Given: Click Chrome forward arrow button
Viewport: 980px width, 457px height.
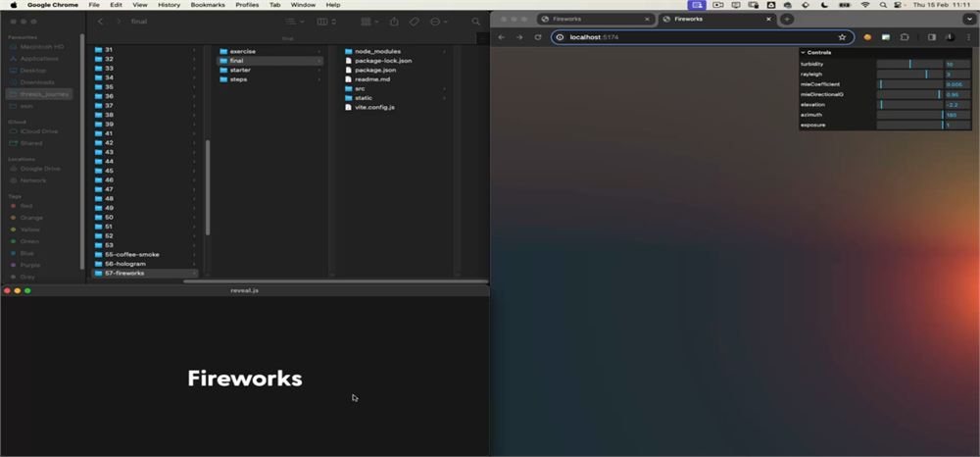Looking at the screenshot, I should point(519,37).
